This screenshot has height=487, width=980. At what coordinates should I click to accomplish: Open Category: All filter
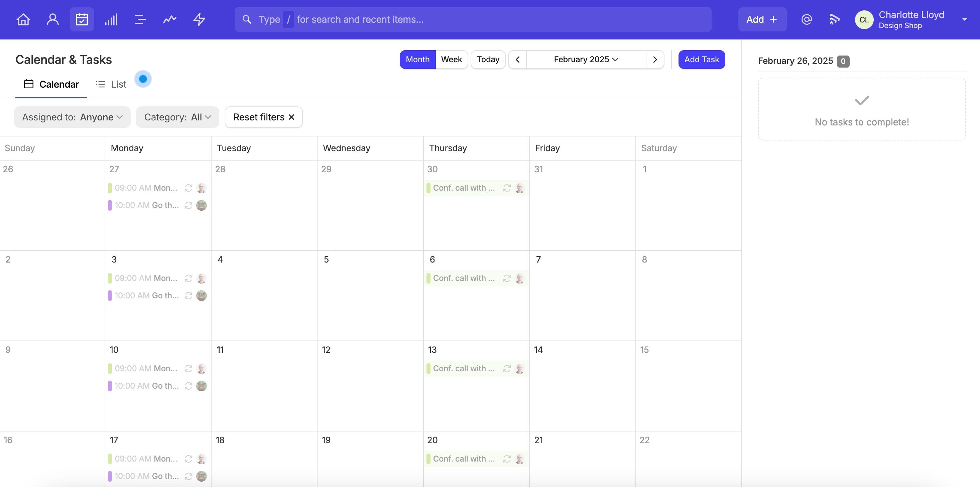tap(177, 117)
